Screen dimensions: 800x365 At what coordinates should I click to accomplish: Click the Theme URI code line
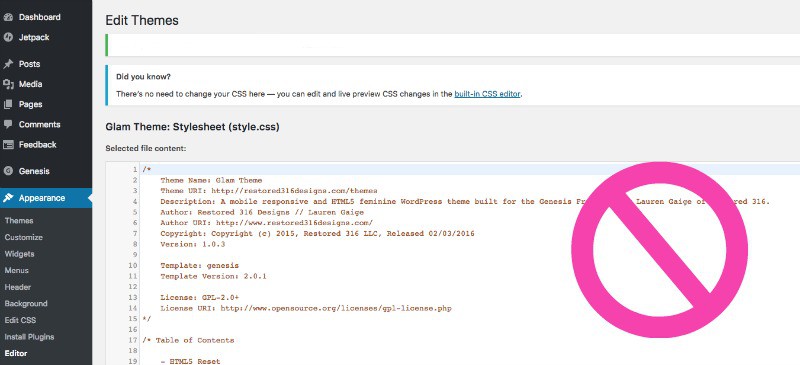click(x=269, y=191)
